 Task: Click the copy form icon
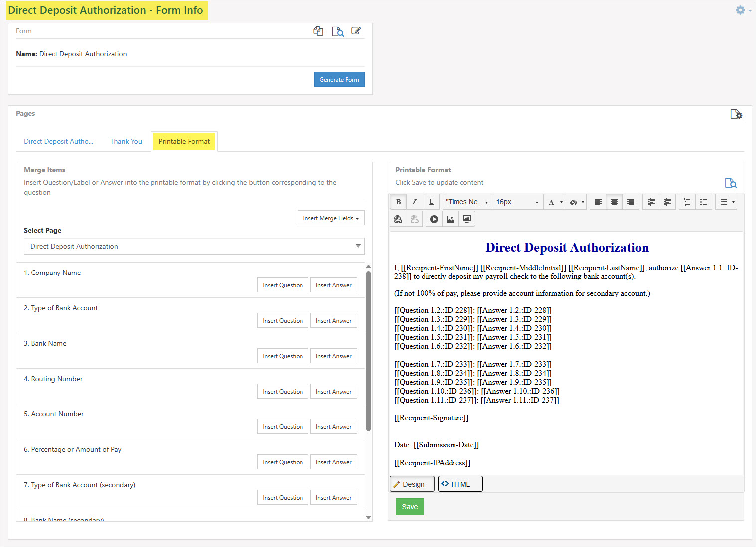pos(318,31)
